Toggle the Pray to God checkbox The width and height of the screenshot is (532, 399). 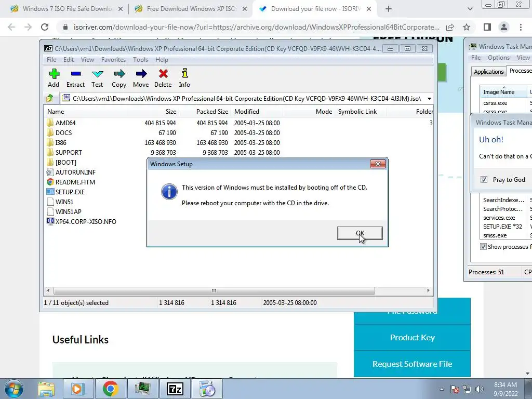tap(484, 179)
